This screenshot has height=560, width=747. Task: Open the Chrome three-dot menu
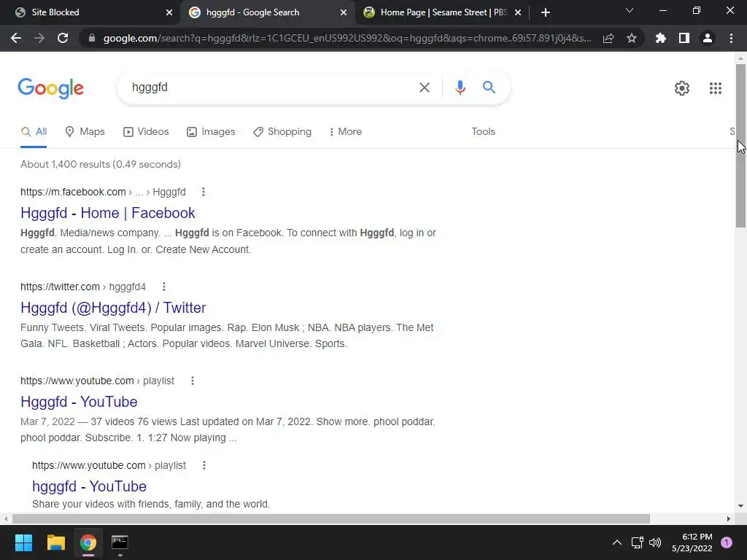coord(731,38)
